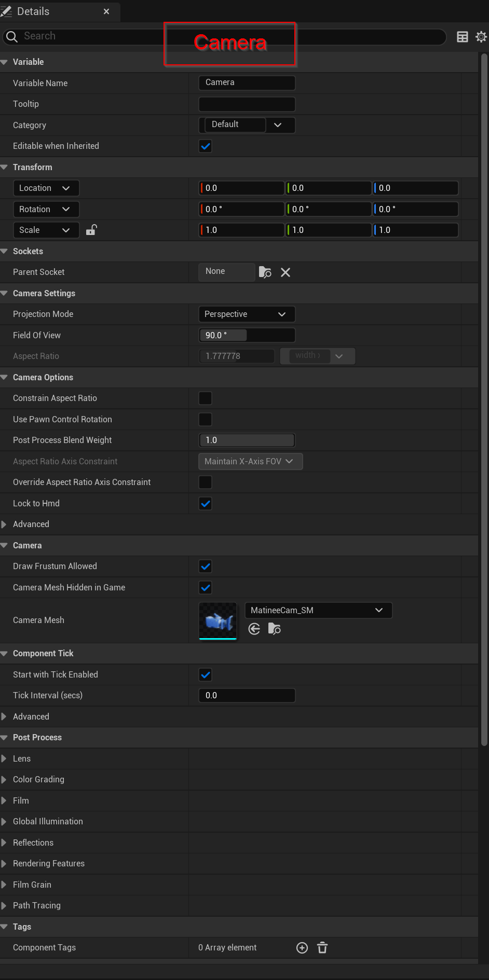
Task: Click the search magnifier icon
Action: pyautogui.click(x=12, y=36)
